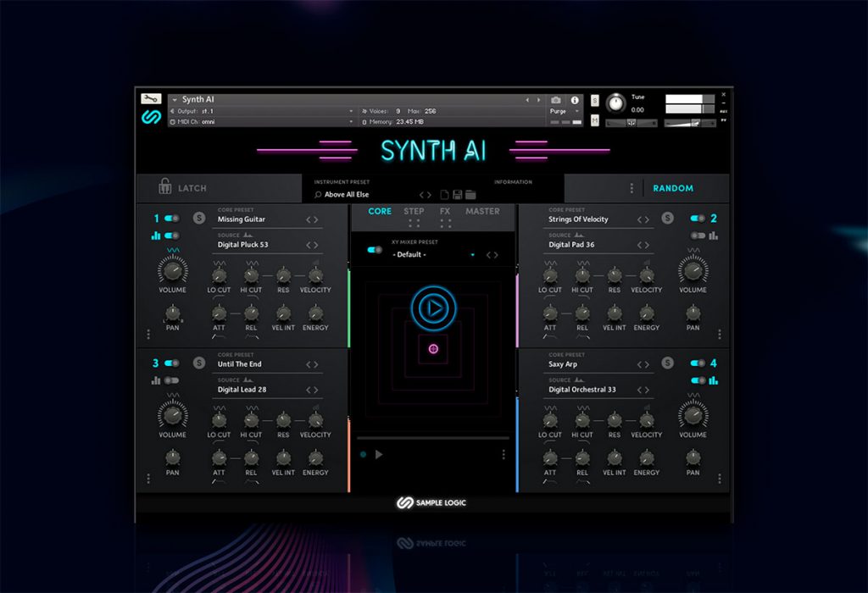Screen dimensions: 868x593
Task: Click the XY record dot button
Action: pyautogui.click(x=363, y=455)
